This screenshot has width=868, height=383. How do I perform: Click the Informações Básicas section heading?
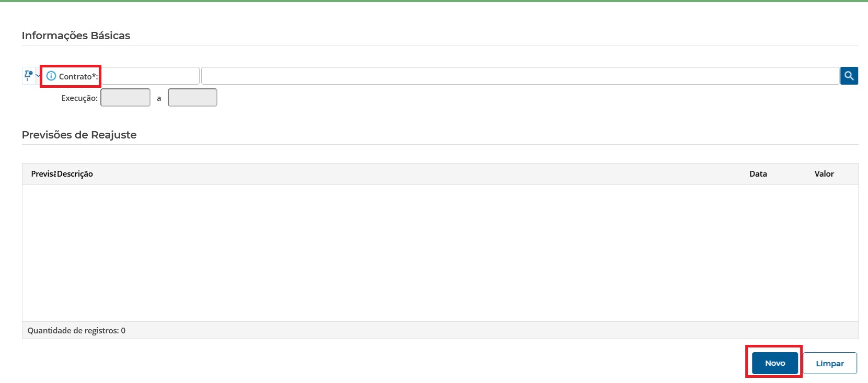tap(76, 36)
